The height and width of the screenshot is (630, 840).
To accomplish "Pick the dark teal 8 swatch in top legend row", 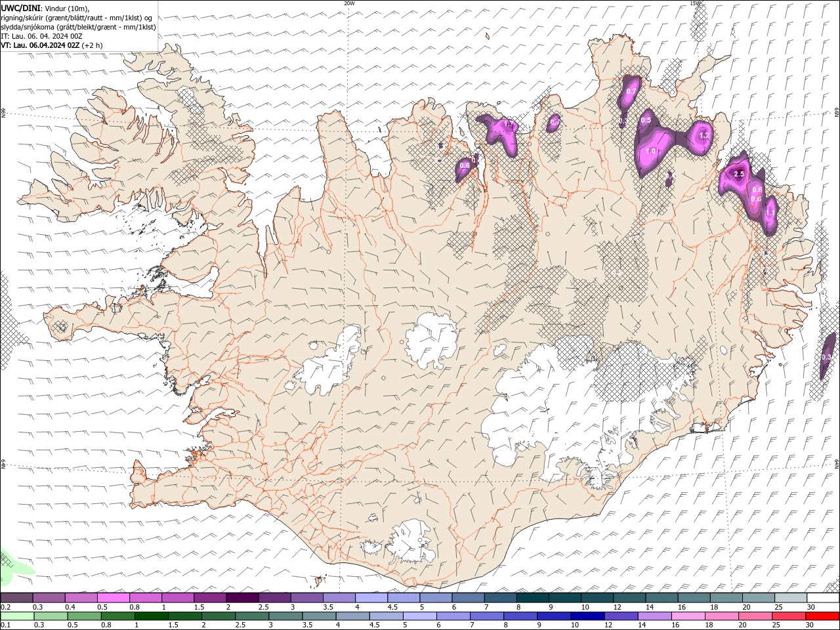I will click(x=532, y=598).
